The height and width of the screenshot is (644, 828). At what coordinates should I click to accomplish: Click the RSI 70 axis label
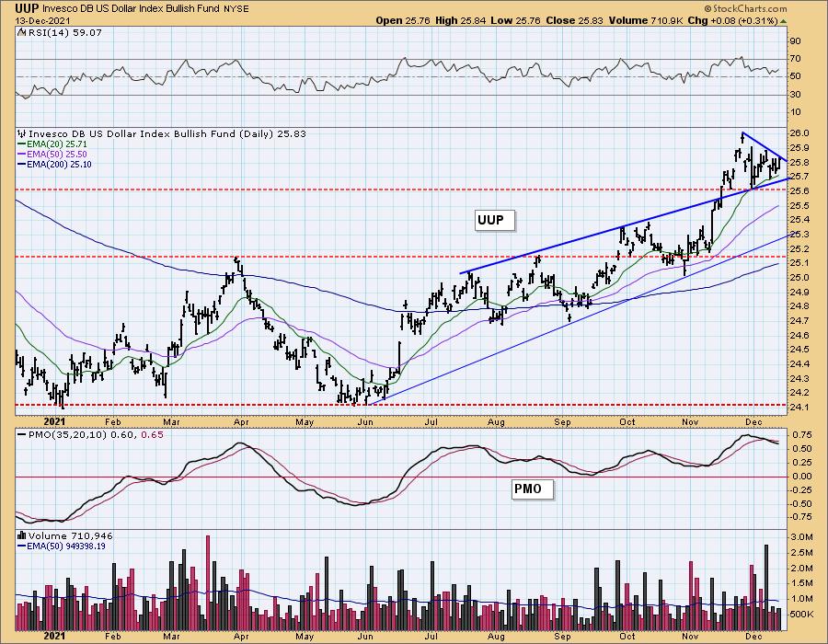[x=795, y=59]
